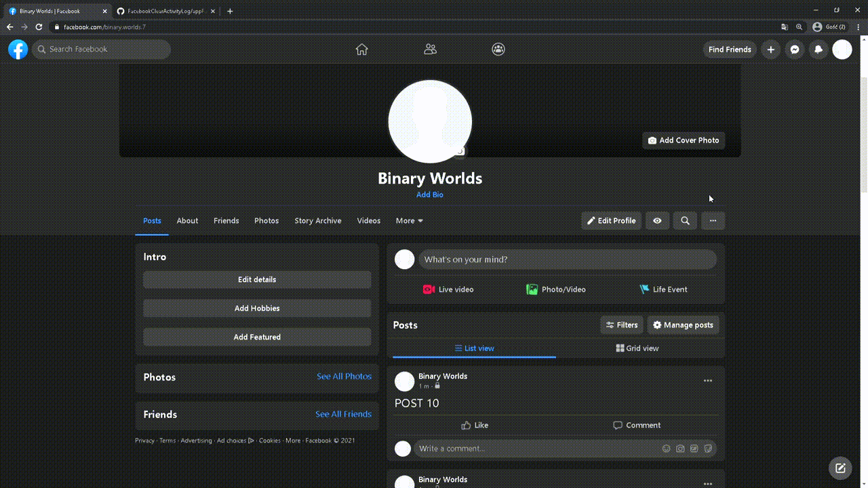Open the Videos tab
This screenshot has width=868, height=488.
369,221
